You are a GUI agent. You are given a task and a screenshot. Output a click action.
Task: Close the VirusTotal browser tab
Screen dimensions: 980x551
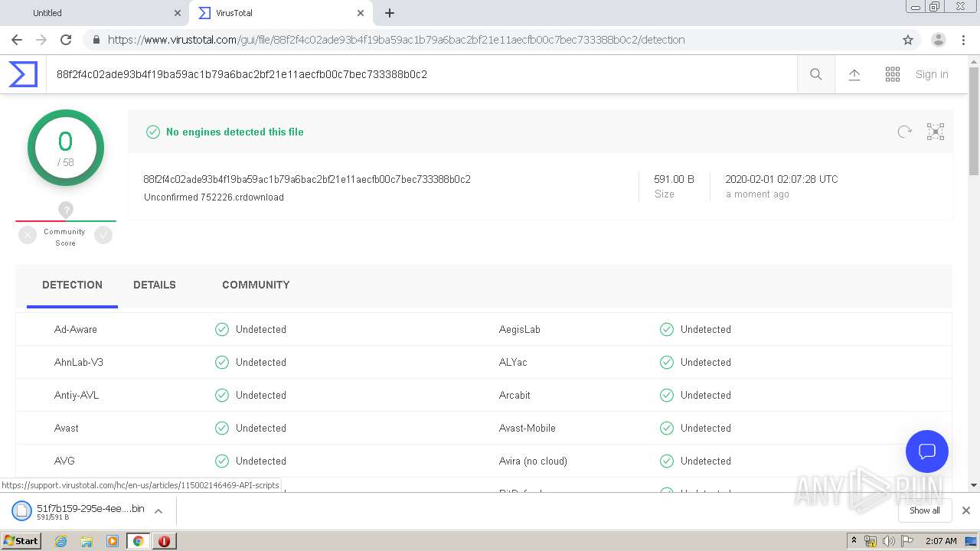coord(360,13)
